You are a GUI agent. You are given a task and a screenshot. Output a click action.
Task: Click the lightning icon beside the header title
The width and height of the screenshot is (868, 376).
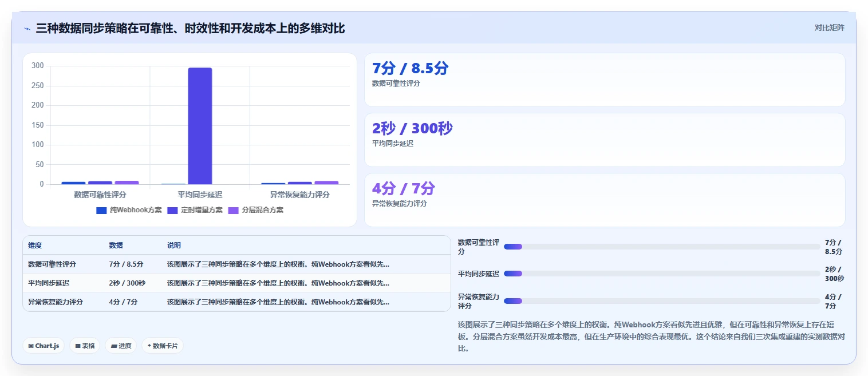pyautogui.click(x=27, y=29)
